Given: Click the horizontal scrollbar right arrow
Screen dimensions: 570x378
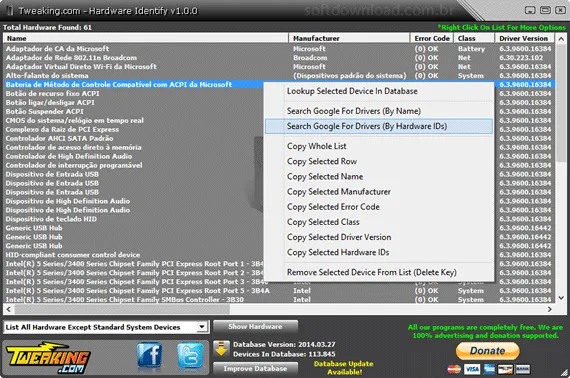Looking at the screenshot, I should tap(550, 309).
